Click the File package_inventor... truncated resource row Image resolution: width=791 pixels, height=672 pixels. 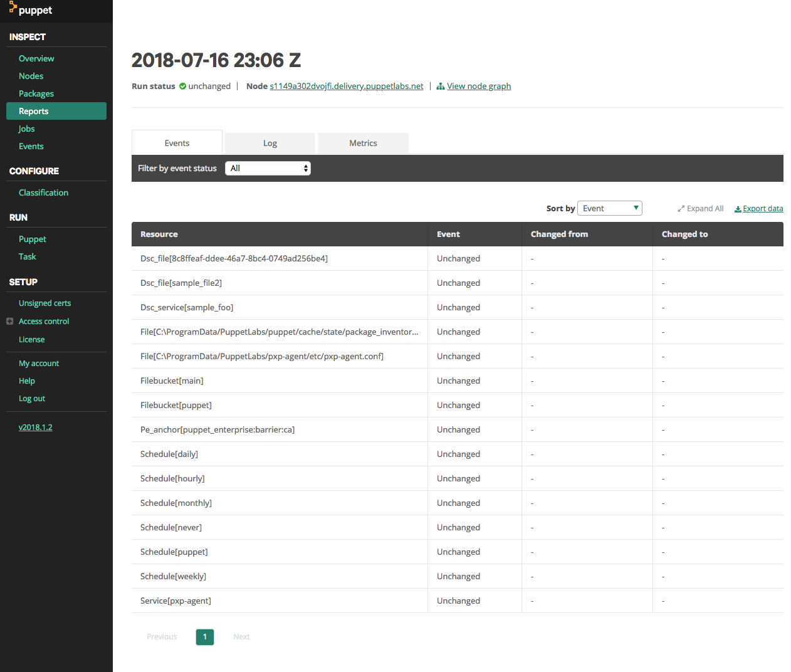[x=458, y=332]
